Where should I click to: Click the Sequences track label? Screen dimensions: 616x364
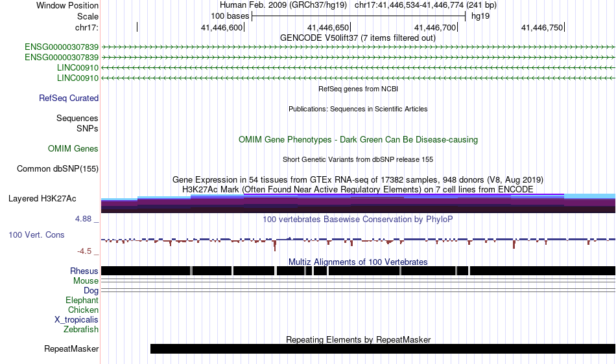[x=77, y=118]
